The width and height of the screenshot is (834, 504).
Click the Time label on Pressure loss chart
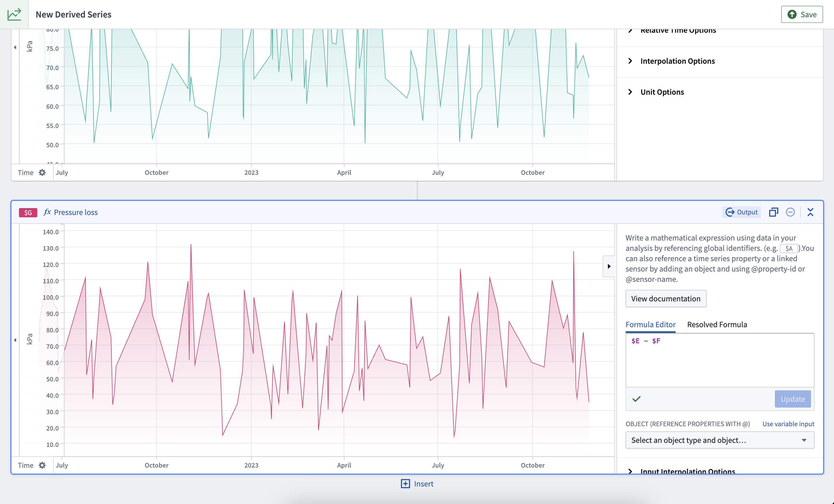(x=26, y=465)
